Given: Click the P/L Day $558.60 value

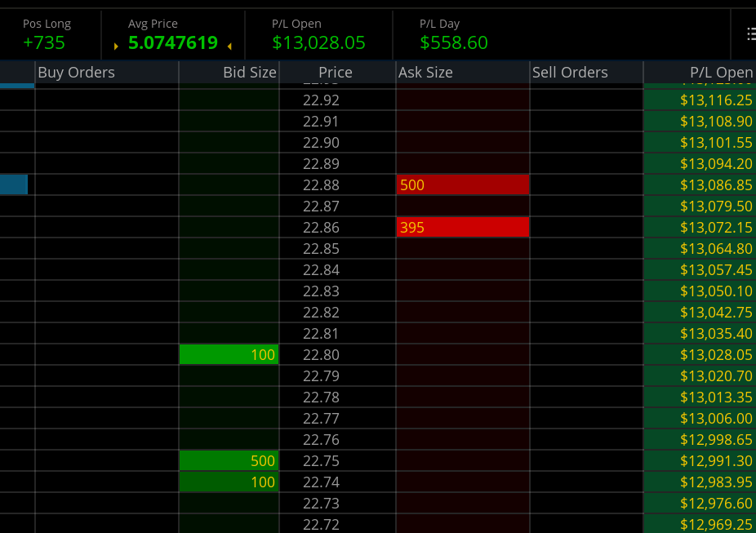Looking at the screenshot, I should (x=454, y=43).
